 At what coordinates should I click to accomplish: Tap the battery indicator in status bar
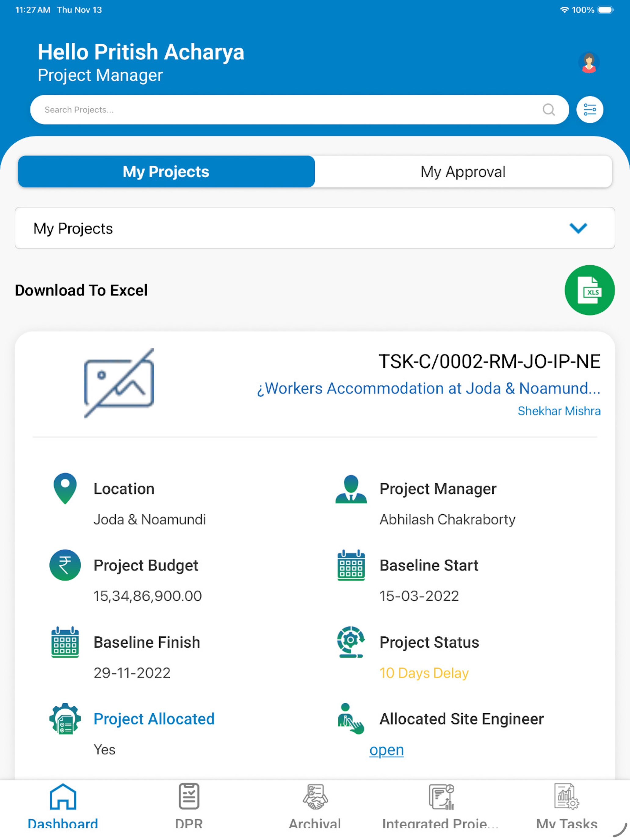605,10
